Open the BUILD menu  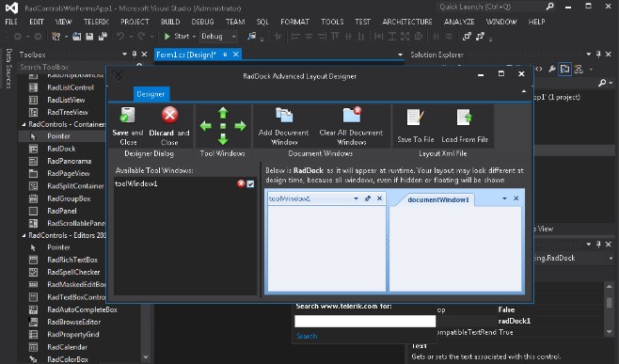tap(170, 23)
